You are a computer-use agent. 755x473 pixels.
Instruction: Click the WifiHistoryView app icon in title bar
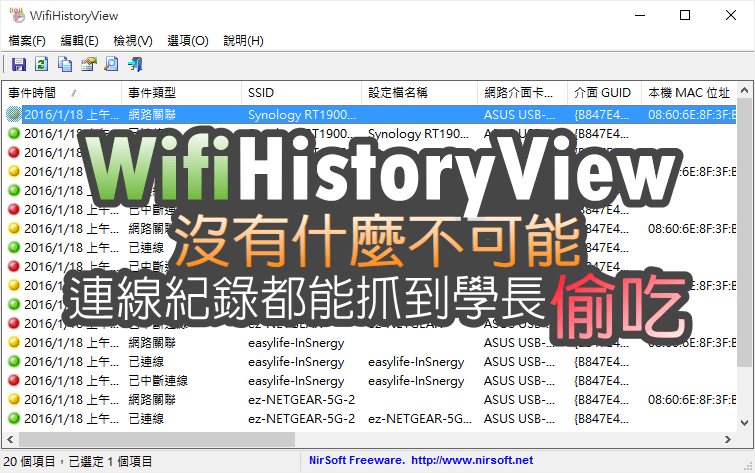pos(17,15)
